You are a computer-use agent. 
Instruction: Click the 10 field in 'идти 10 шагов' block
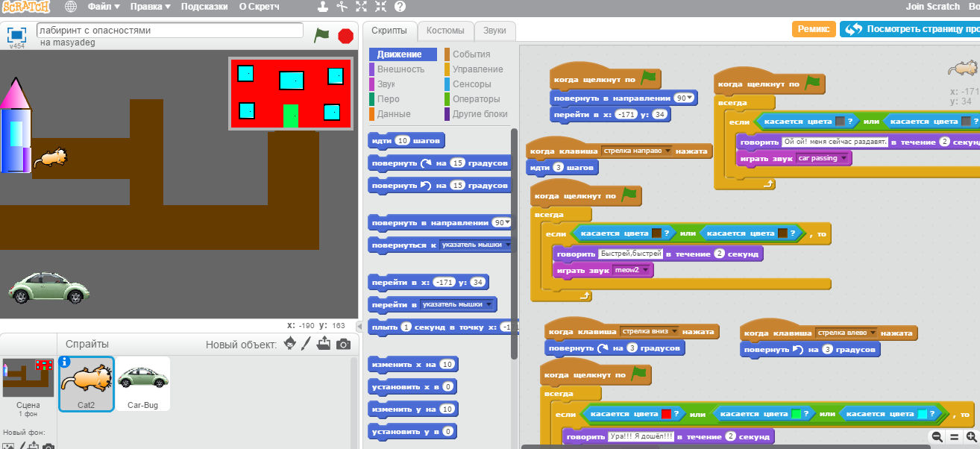pyautogui.click(x=402, y=140)
